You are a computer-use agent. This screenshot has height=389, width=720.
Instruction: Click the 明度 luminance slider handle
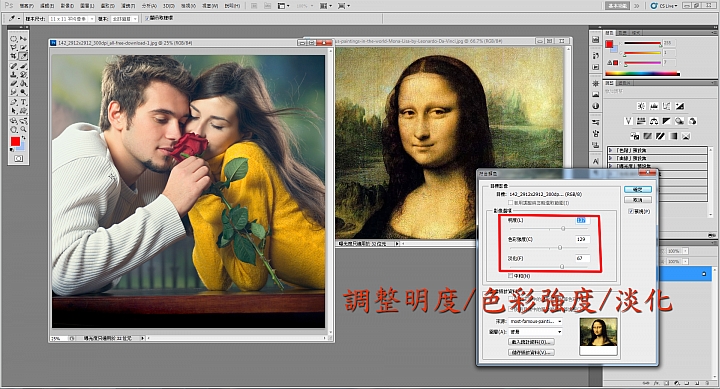563,228
